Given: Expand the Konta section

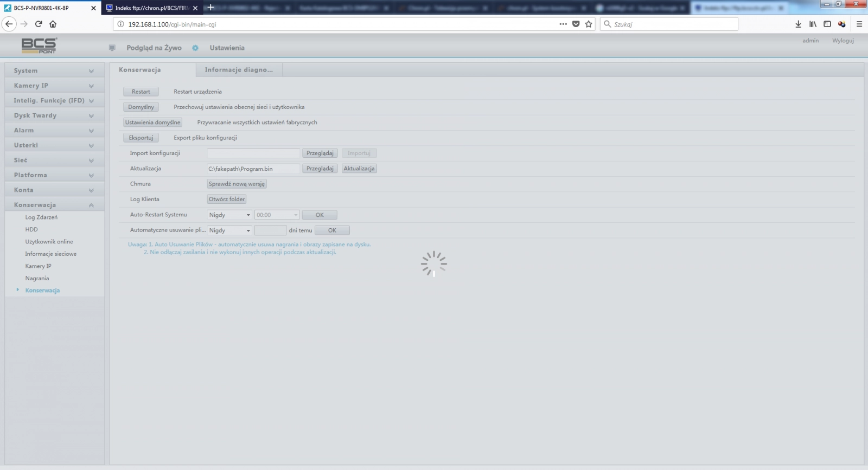Looking at the screenshot, I should point(54,190).
